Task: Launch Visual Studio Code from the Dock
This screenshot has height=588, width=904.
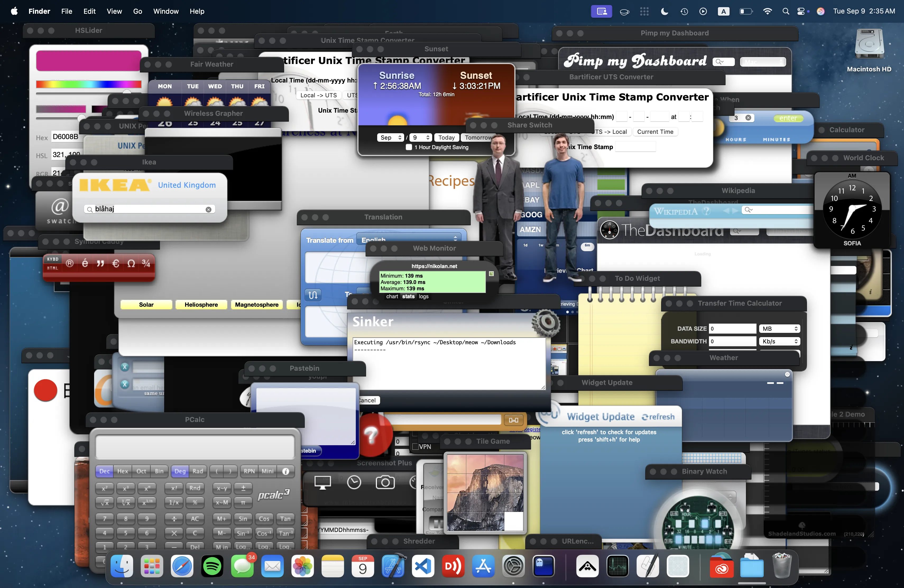Action: point(423,566)
